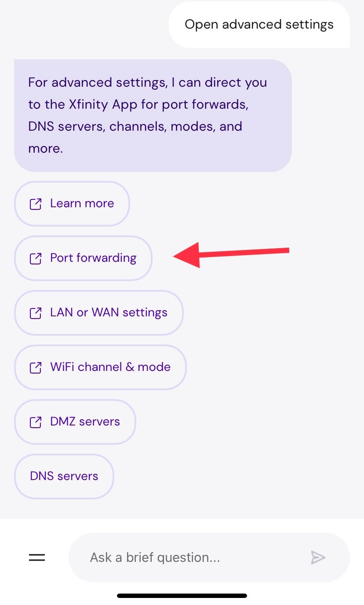Tap the external link icon beside Learn more
This screenshot has height=605, width=364.
click(x=35, y=204)
